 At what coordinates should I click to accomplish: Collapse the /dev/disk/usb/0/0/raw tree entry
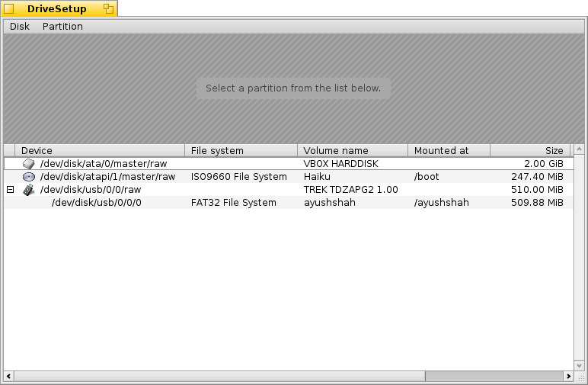tap(10, 190)
